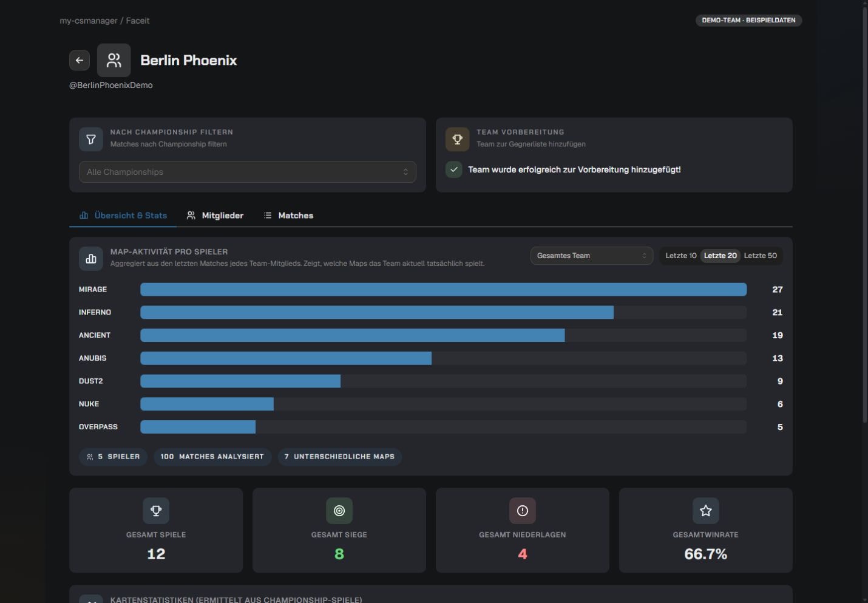
Task: Click the star icon above Gesamtwinrate
Action: click(706, 511)
